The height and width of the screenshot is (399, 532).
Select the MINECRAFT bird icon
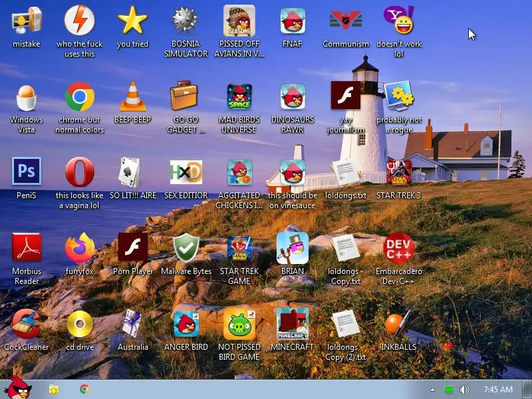[x=293, y=324]
